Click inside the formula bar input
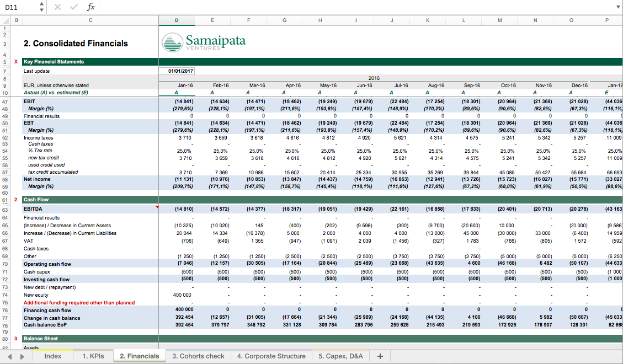Viewport: 623px width, 364px height. (356, 7)
